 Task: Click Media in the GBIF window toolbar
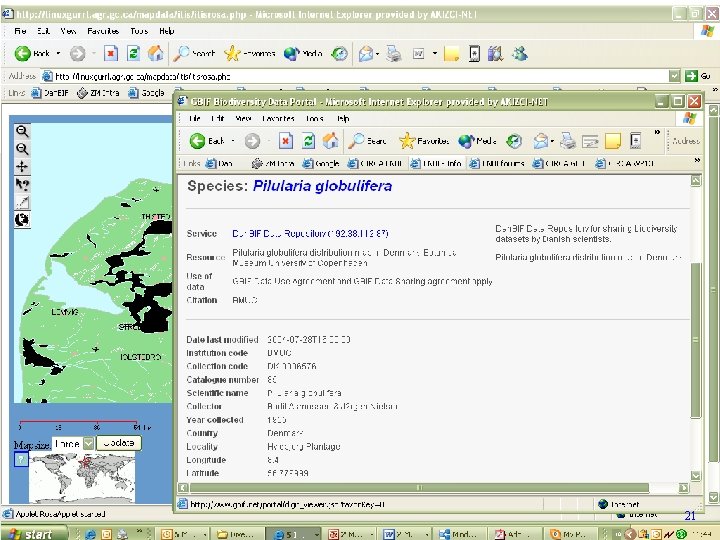tap(478, 141)
